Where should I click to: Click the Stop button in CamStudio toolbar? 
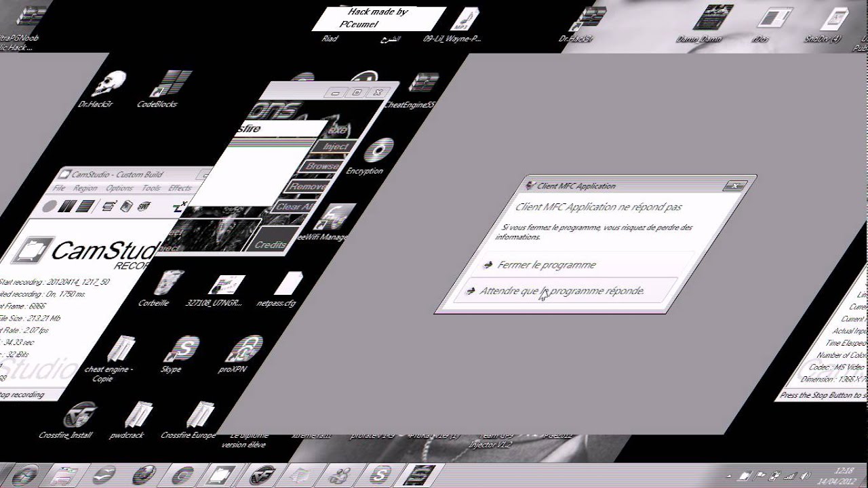[84, 207]
